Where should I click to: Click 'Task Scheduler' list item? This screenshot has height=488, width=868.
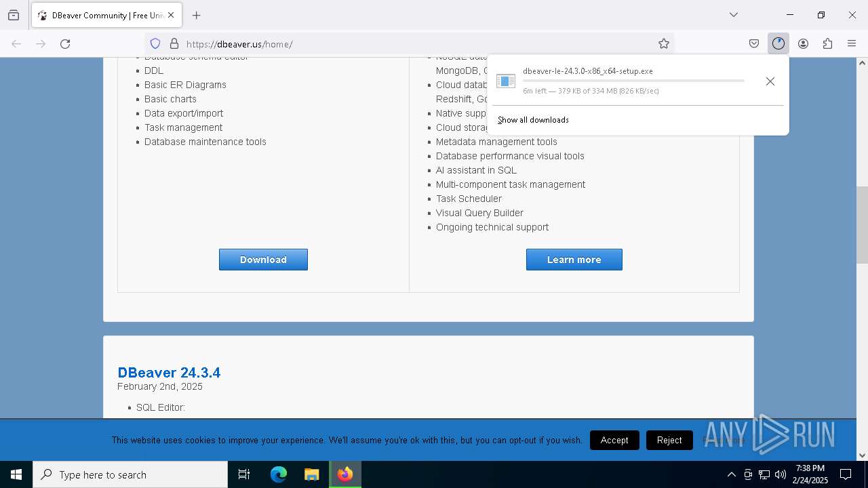(469, 199)
